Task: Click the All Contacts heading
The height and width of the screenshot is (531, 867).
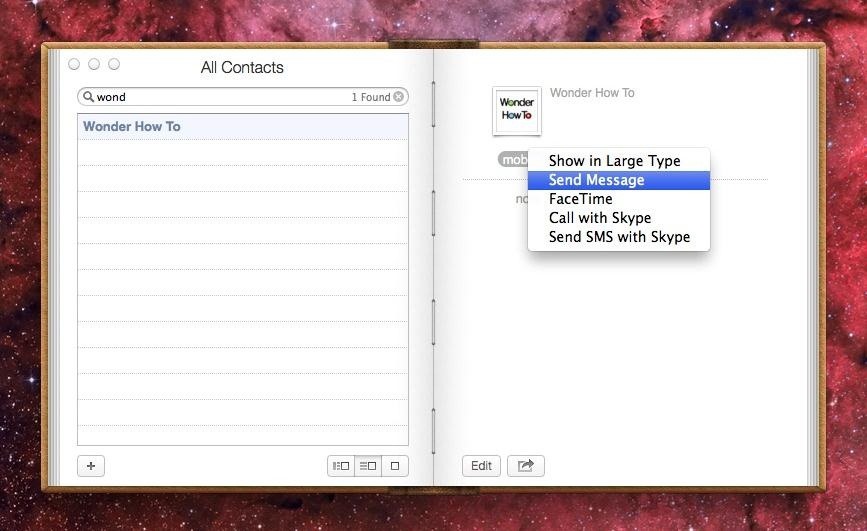Action: point(242,67)
